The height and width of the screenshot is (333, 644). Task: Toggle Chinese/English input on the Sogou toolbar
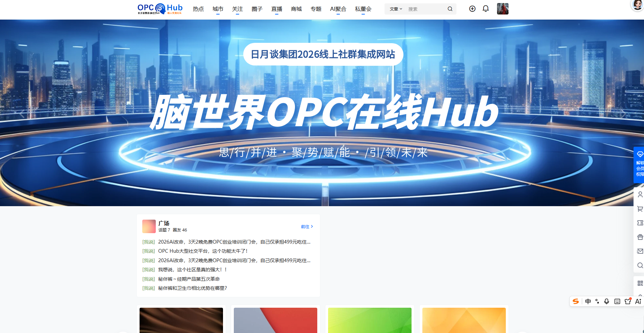[588, 301]
